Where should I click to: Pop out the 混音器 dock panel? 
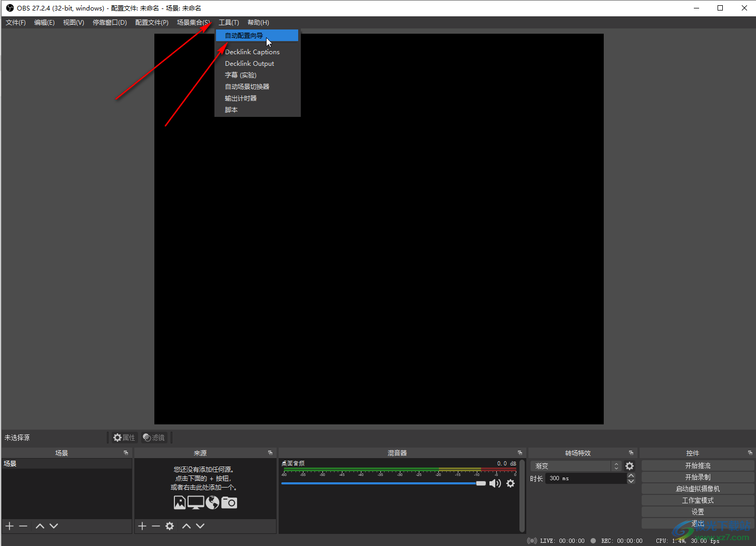(x=520, y=453)
